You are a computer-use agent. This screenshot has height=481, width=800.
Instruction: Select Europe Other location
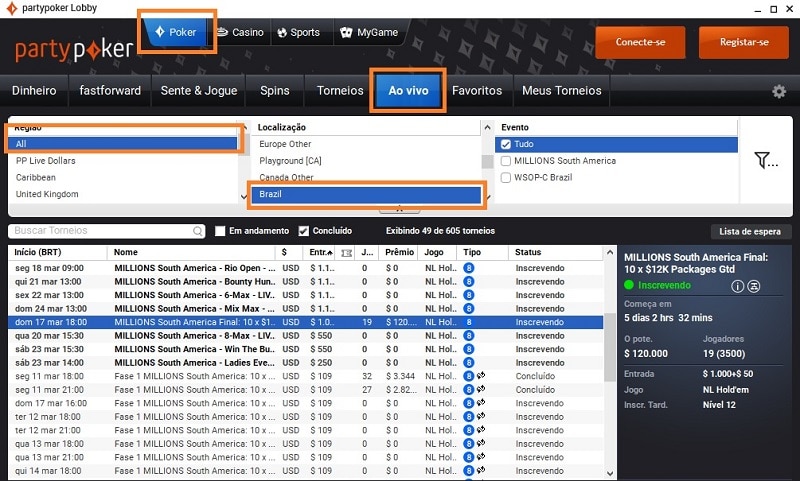pyautogui.click(x=366, y=144)
